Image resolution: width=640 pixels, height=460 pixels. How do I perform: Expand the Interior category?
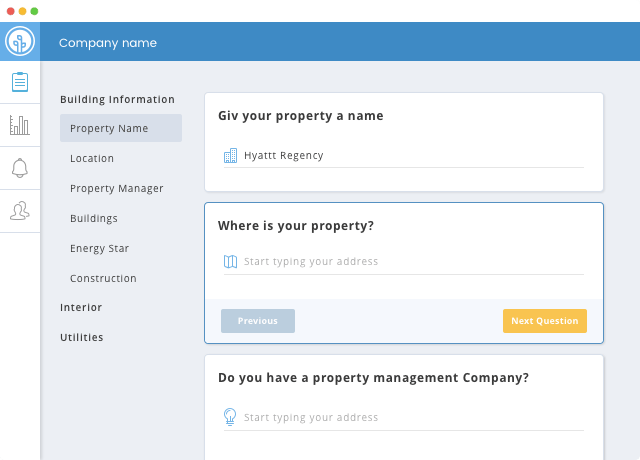[81, 307]
